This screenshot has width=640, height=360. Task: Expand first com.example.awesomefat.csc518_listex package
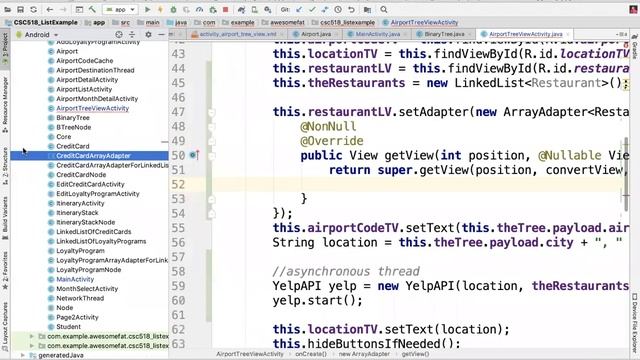(32, 336)
